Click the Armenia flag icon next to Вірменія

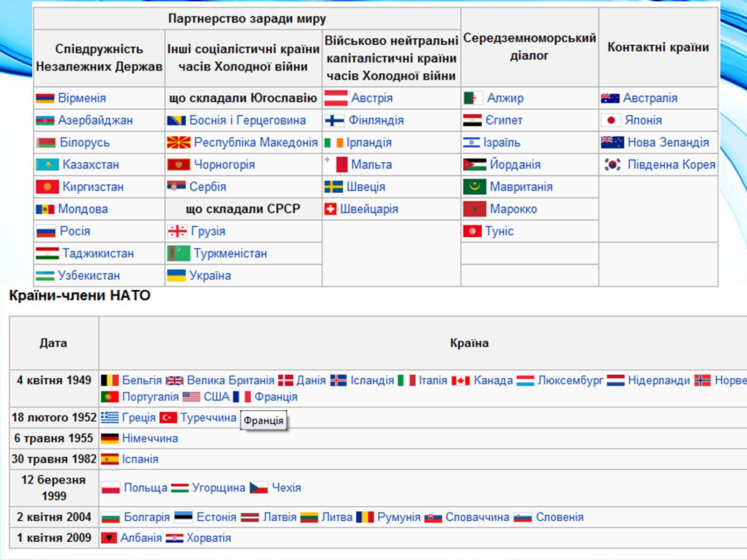point(45,98)
